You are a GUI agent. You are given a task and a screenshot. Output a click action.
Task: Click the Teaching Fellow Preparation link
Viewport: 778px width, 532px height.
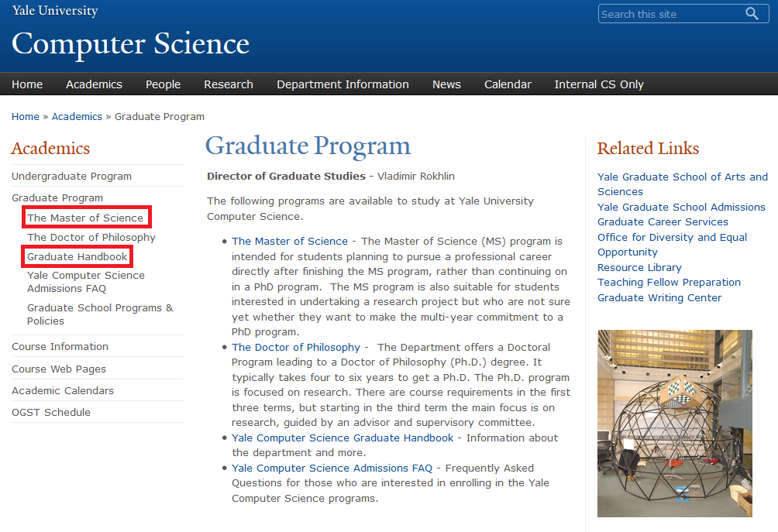click(x=669, y=282)
